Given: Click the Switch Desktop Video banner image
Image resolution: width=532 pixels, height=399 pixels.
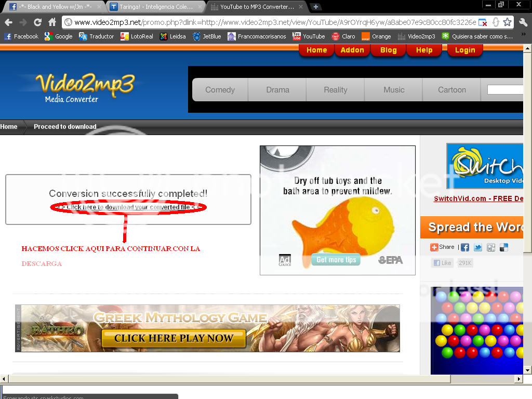Looking at the screenshot, I should coord(485,166).
